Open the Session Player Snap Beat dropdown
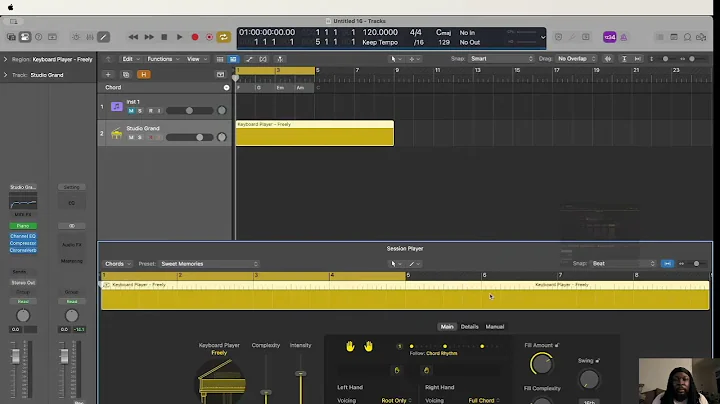This screenshot has width=720, height=404. click(x=623, y=264)
